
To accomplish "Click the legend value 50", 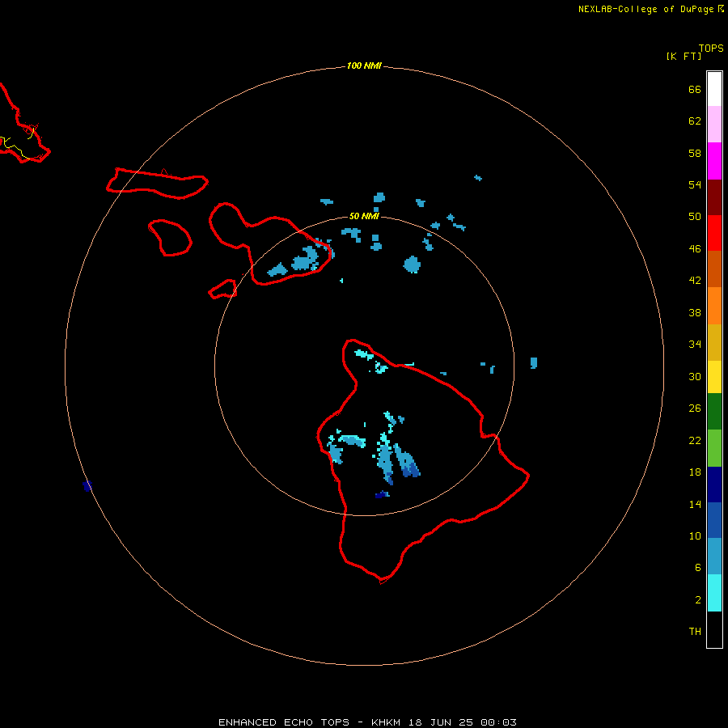I will 695,217.
